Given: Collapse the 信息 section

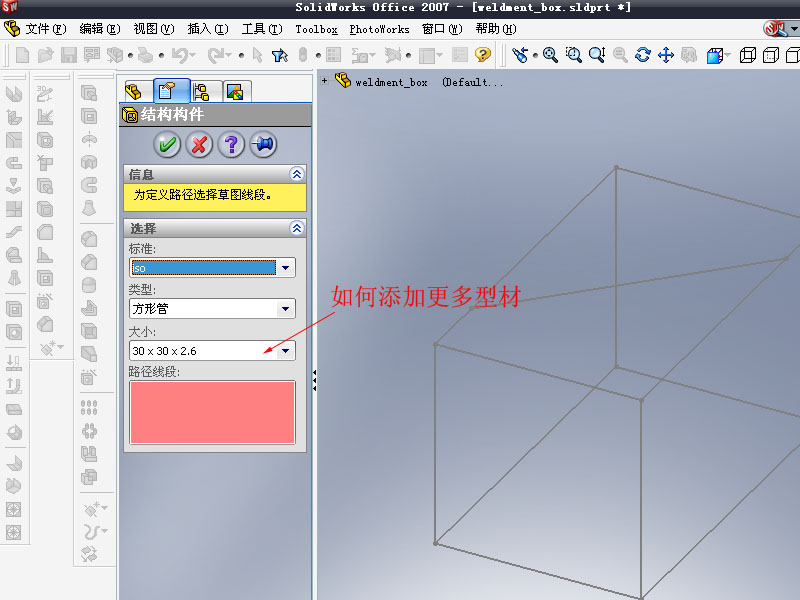Looking at the screenshot, I should tap(297, 174).
